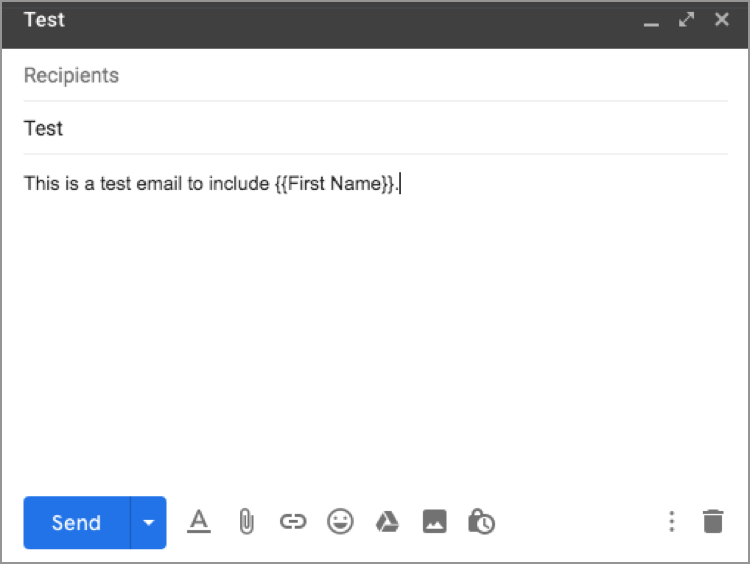Focus the Recipients field
This screenshot has width=750, height=564.
(x=375, y=76)
